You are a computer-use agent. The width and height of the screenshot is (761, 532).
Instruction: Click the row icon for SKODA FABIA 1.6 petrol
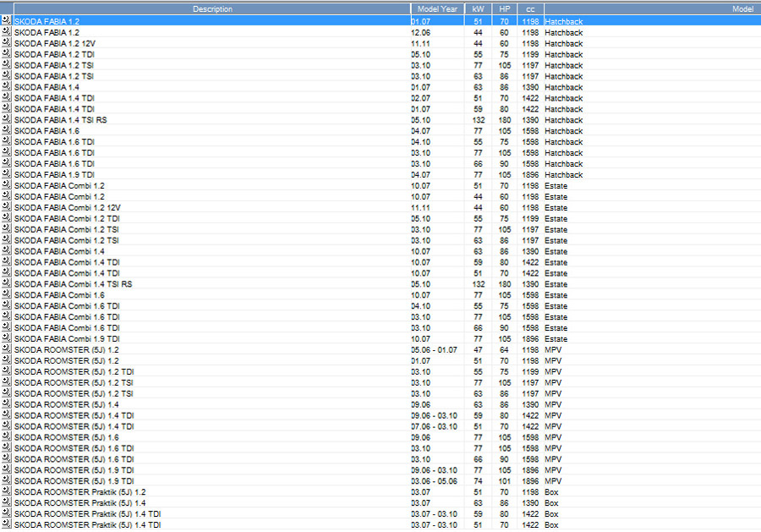tap(6, 130)
